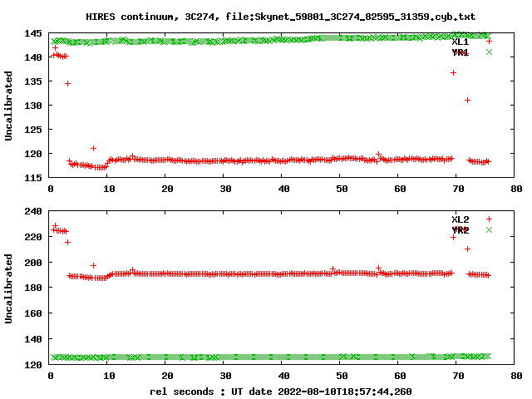This screenshot has height=399, width=532.
Task: Click the 140 y-axis label in the XL1 plot
Action: tap(33, 57)
